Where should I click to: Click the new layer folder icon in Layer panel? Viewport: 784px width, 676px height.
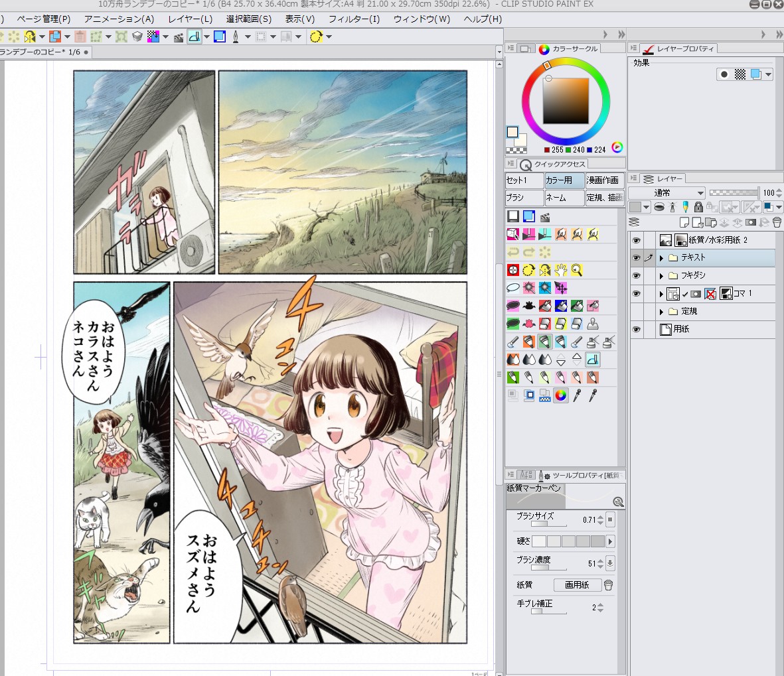click(710, 222)
